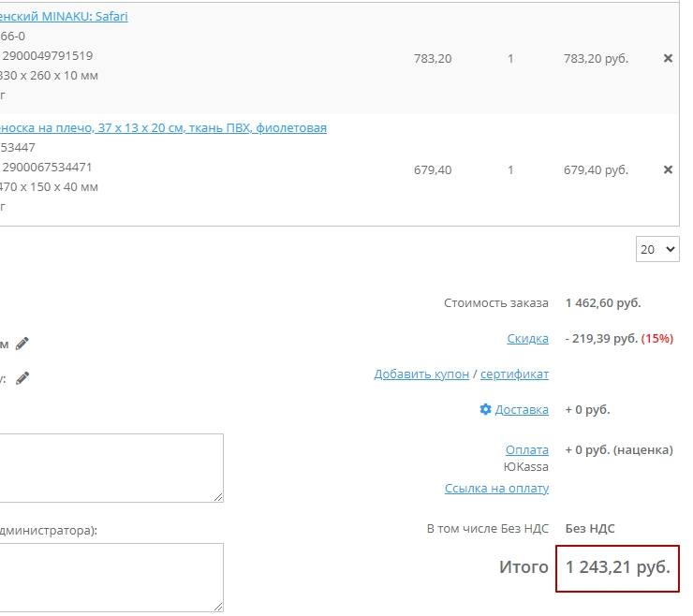This screenshot has width=693, height=616.
Task: Click the red 15% discount value
Action: [656, 338]
